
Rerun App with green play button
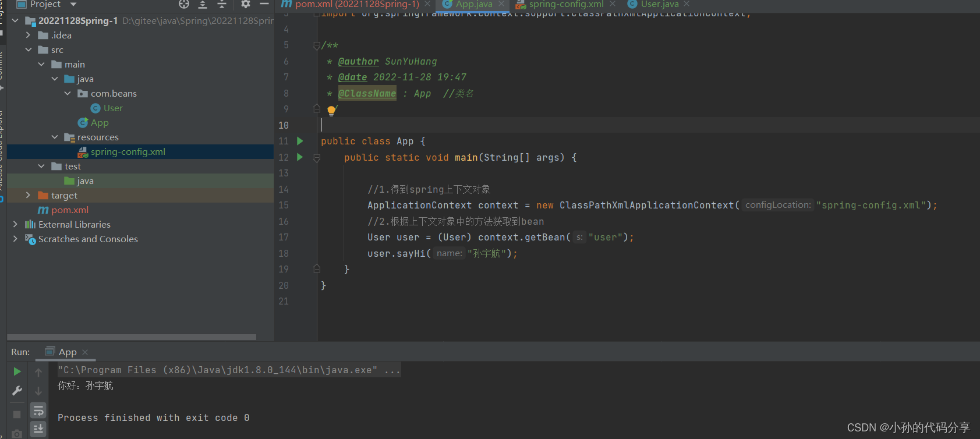[x=17, y=371]
